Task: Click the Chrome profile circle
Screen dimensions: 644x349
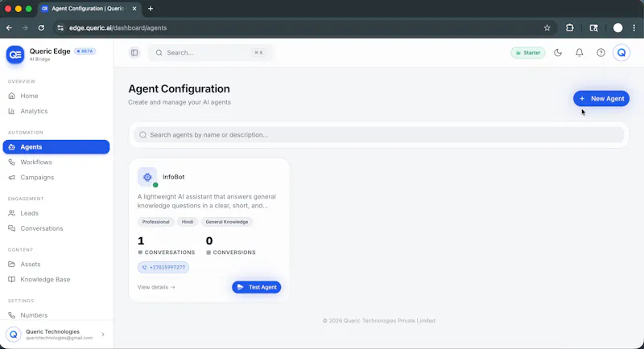Action: pos(617,28)
